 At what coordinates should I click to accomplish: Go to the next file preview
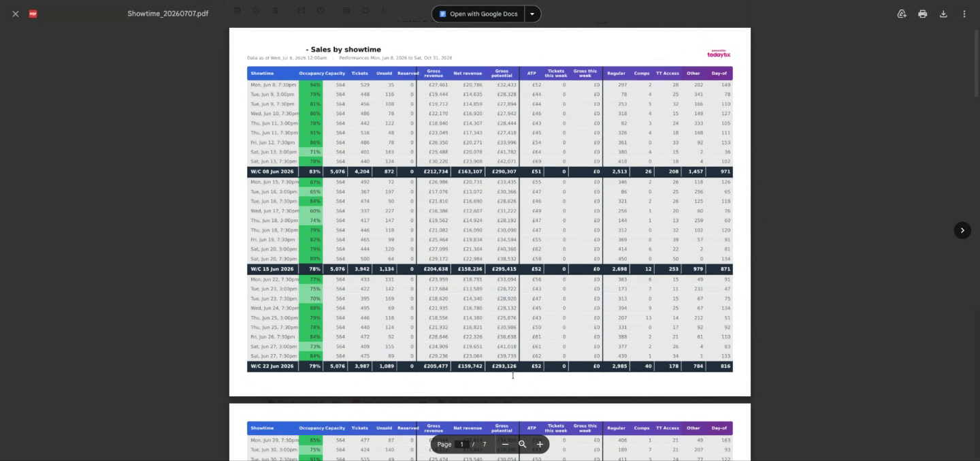tap(962, 230)
